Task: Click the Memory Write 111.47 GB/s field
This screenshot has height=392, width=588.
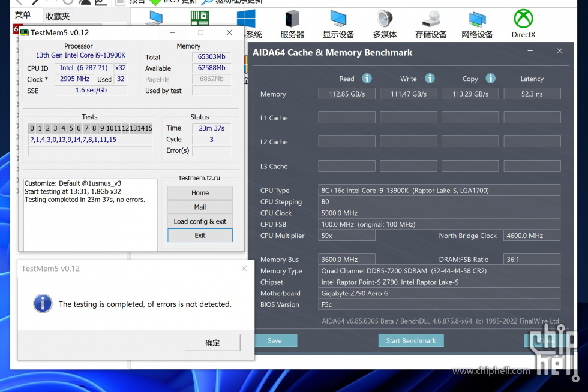Action: click(x=409, y=94)
